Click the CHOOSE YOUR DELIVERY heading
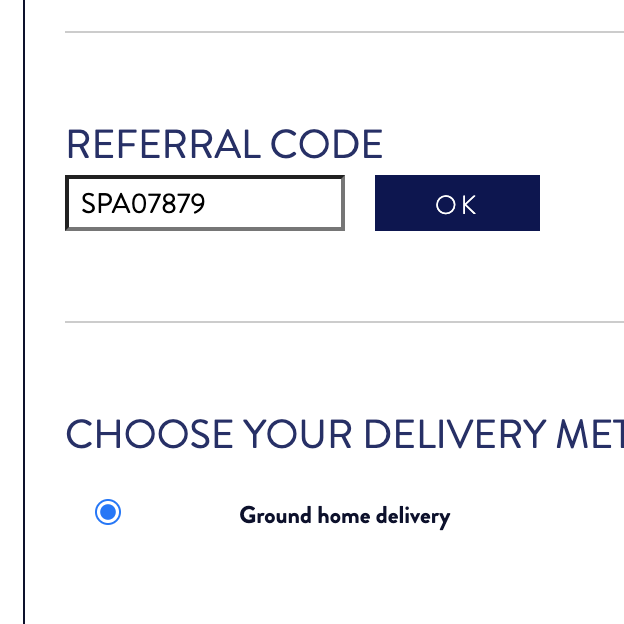 (345, 434)
